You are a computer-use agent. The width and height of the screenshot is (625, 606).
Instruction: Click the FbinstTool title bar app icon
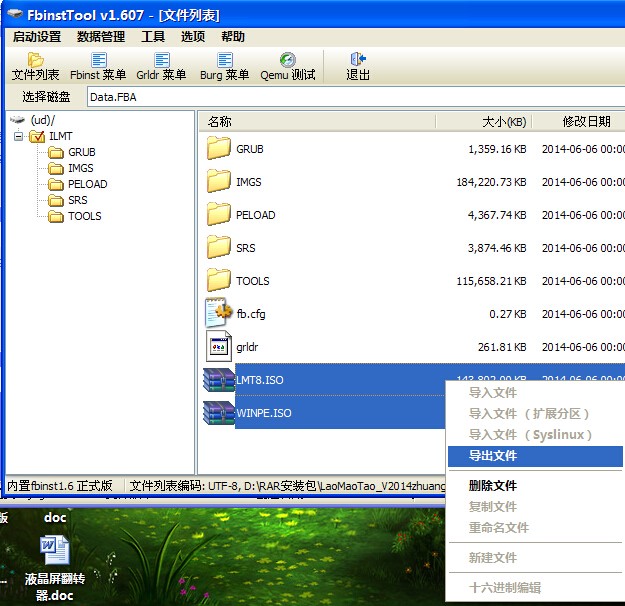pos(14,14)
